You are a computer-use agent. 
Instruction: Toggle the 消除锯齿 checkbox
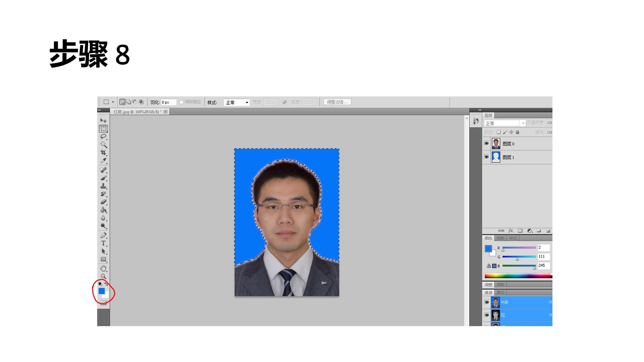[181, 102]
